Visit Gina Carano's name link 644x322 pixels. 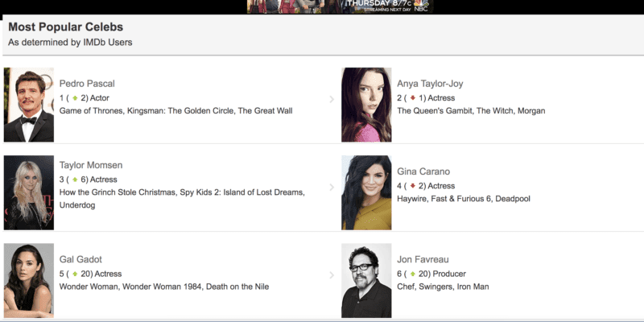(423, 171)
